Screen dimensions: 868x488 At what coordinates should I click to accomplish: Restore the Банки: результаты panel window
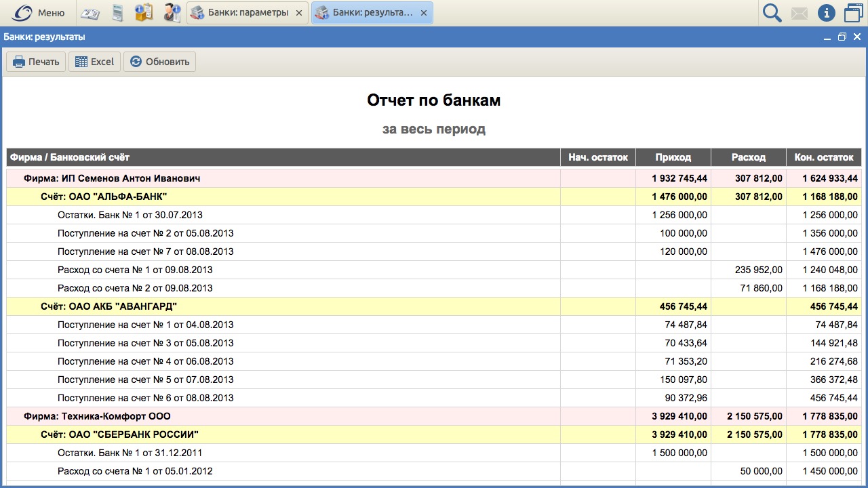(842, 37)
